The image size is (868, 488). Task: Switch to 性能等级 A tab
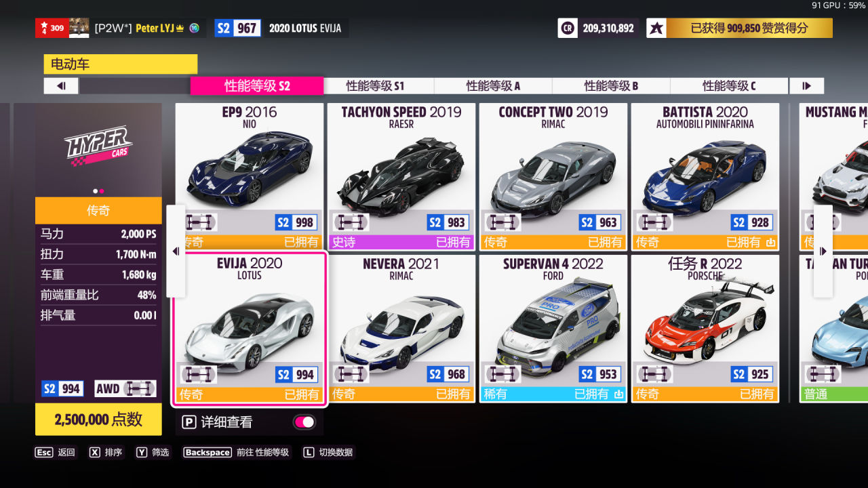pyautogui.click(x=493, y=86)
